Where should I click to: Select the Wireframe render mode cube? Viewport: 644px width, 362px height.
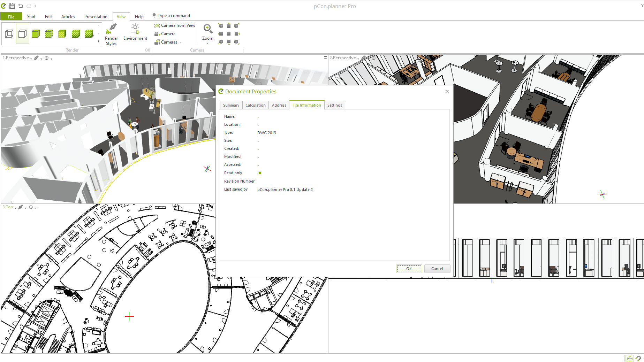pyautogui.click(x=9, y=34)
